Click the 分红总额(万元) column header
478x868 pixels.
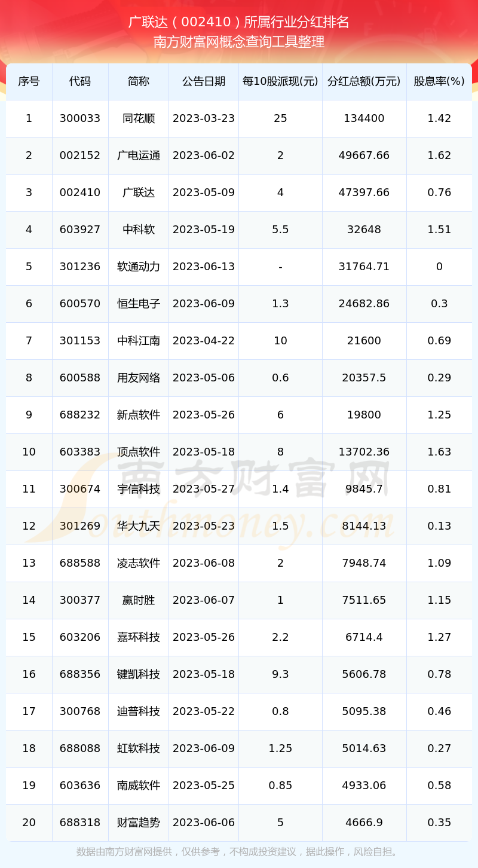pos(364,81)
